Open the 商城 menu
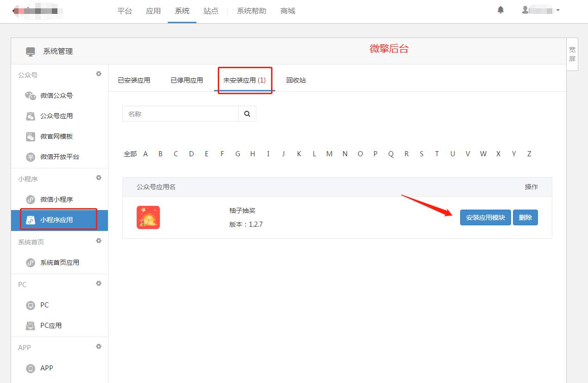Image resolution: width=588 pixels, height=383 pixels. 287,11
